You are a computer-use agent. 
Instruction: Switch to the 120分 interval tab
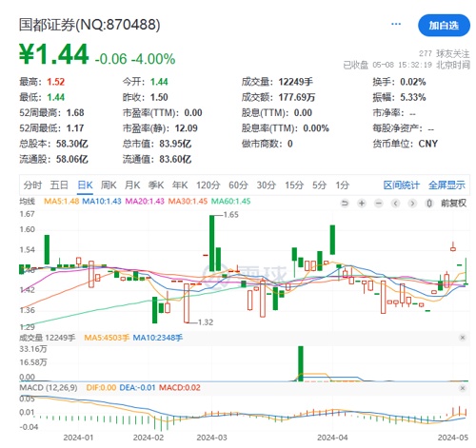pyautogui.click(x=208, y=185)
